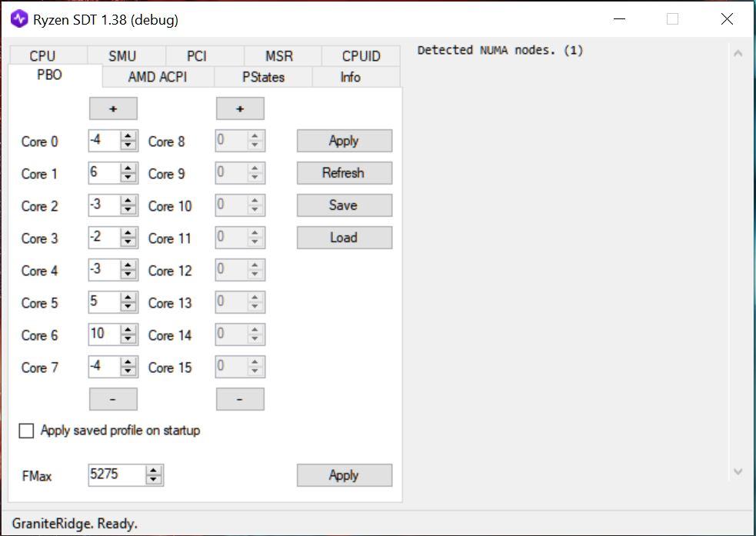
Task: Open the SMU tab
Action: pos(127,56)
